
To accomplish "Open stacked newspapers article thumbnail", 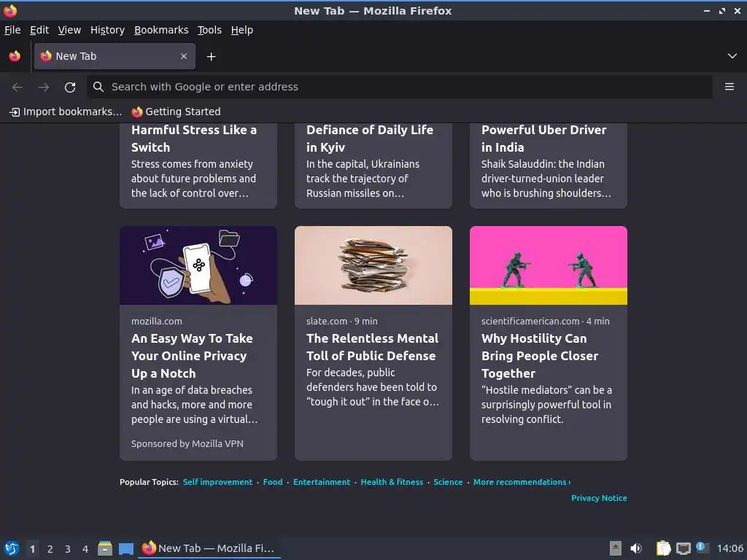I will [373, 265].
